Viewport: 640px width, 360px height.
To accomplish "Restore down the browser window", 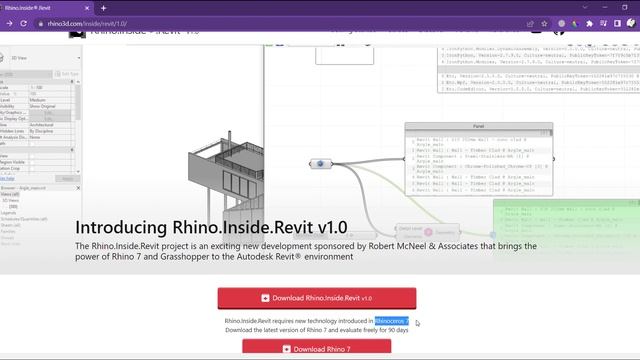I will [x=624, y=7].
